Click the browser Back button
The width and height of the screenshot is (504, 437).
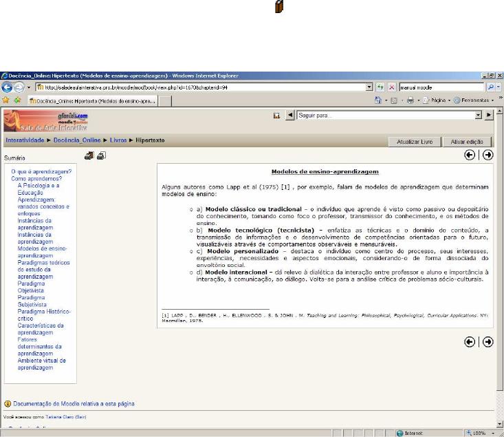(x=8, y=87)
